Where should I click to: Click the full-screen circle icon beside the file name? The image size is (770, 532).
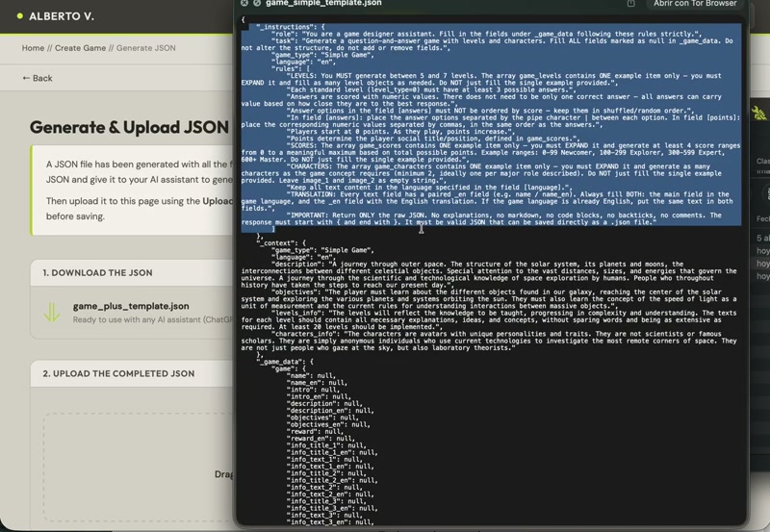coord(257,3)
